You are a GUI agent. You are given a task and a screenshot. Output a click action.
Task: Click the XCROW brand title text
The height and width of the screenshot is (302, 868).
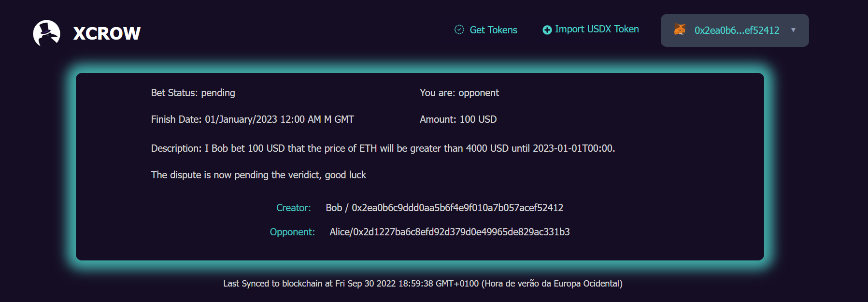107,33
